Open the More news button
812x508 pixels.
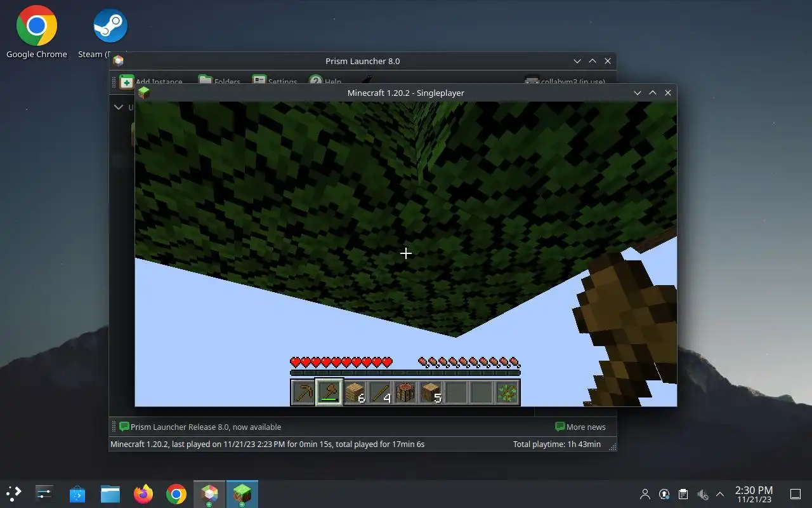580,427
